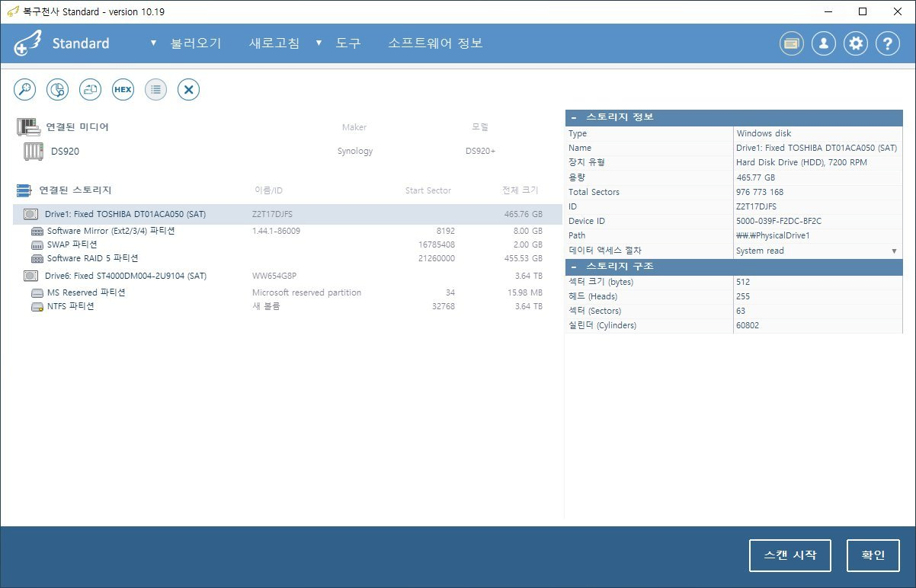Select Drive6 Fixed ST4000DM004-2U9104 row
This screenshot has width=916, height=588.
point(287,276)
